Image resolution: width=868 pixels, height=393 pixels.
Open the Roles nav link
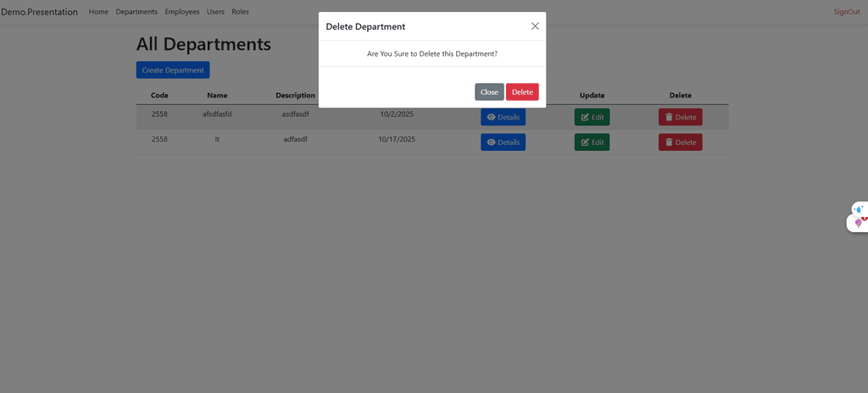pyautogui.click(x=240, y=12)
